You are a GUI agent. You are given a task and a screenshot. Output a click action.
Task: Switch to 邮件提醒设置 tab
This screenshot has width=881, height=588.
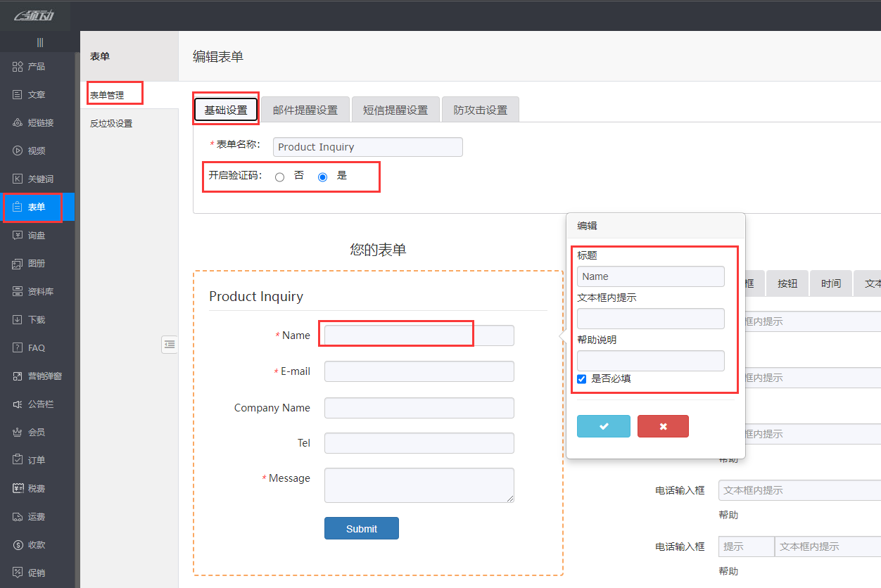(305, 110)
